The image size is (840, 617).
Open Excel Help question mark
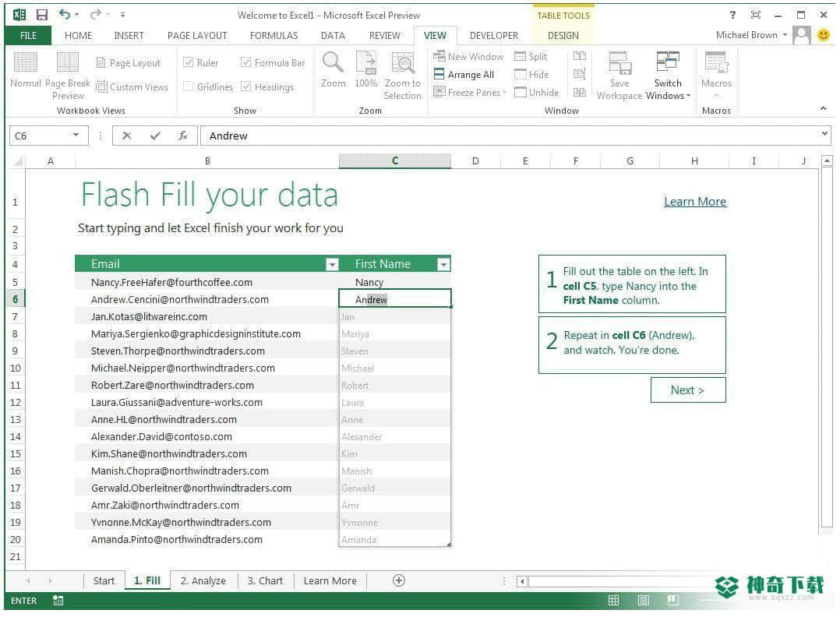tap(732, 15)
